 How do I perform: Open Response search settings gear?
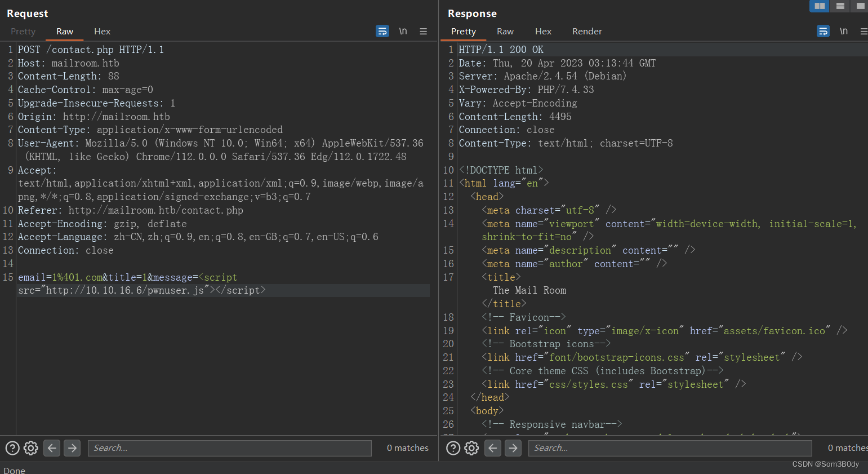(x=471, y=448)
